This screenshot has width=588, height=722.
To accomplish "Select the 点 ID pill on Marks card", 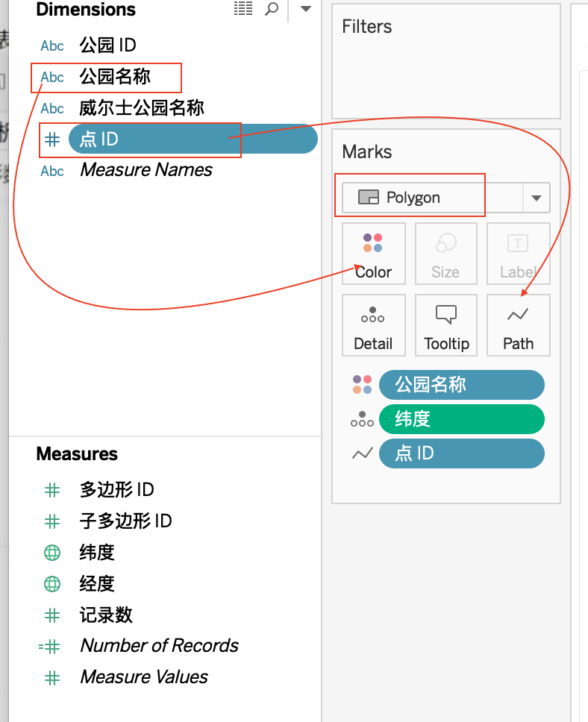I will [x=462, y=453].
